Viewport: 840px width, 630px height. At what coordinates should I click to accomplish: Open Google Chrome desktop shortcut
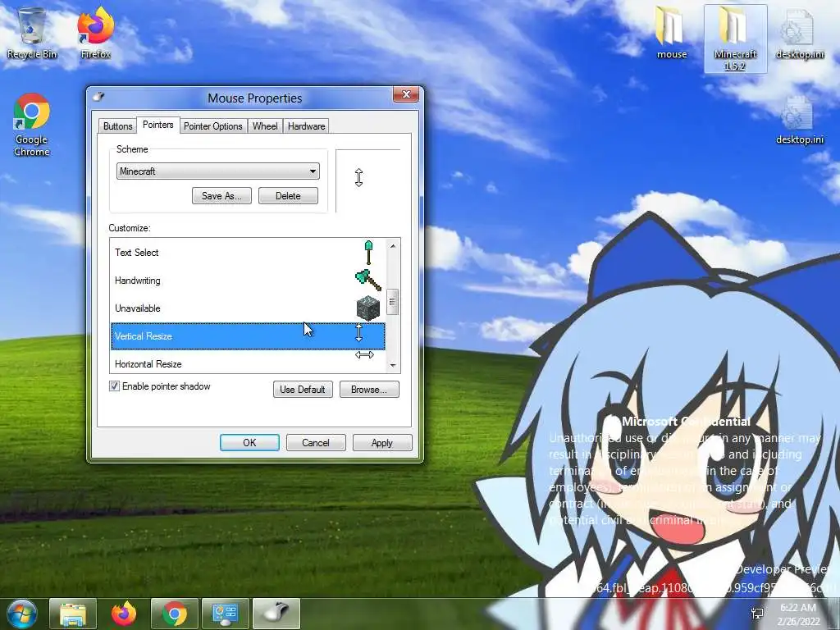32,126
